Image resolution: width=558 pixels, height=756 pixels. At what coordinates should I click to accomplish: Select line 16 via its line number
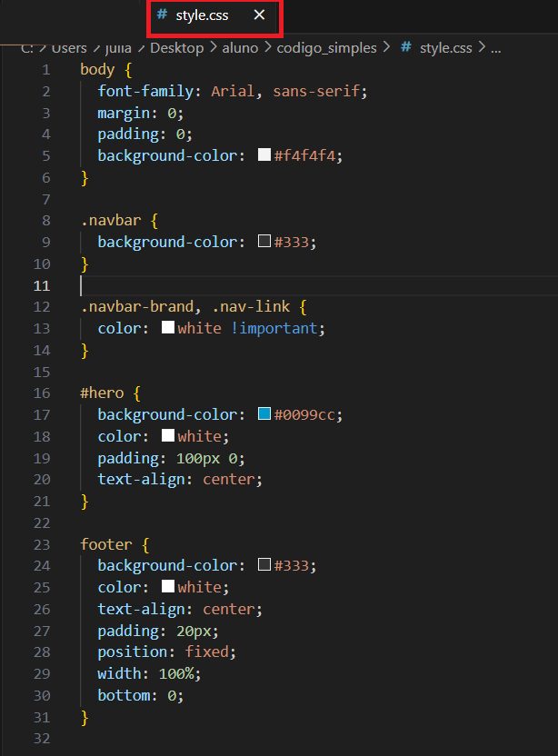[x=42, y=393]
